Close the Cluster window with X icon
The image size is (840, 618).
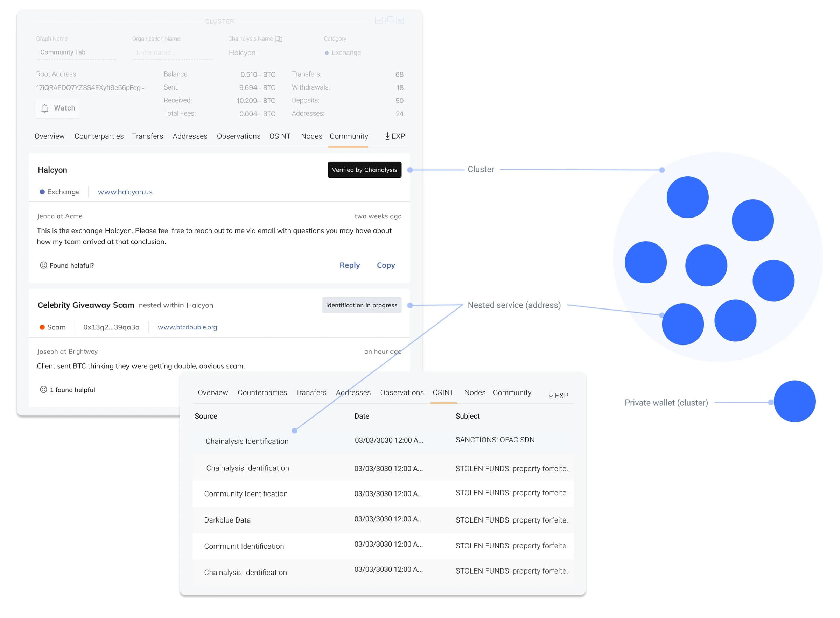tap(400, 21)
